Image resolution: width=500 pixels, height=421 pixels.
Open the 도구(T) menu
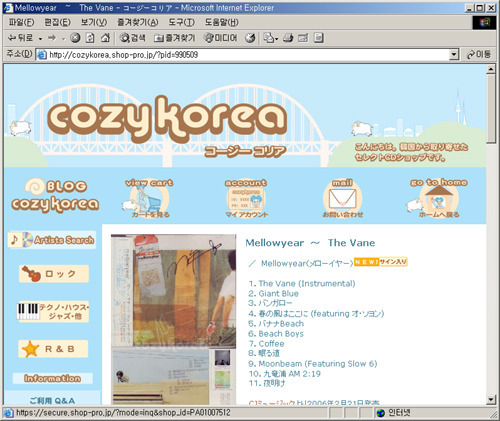click(x=181, y=22)
